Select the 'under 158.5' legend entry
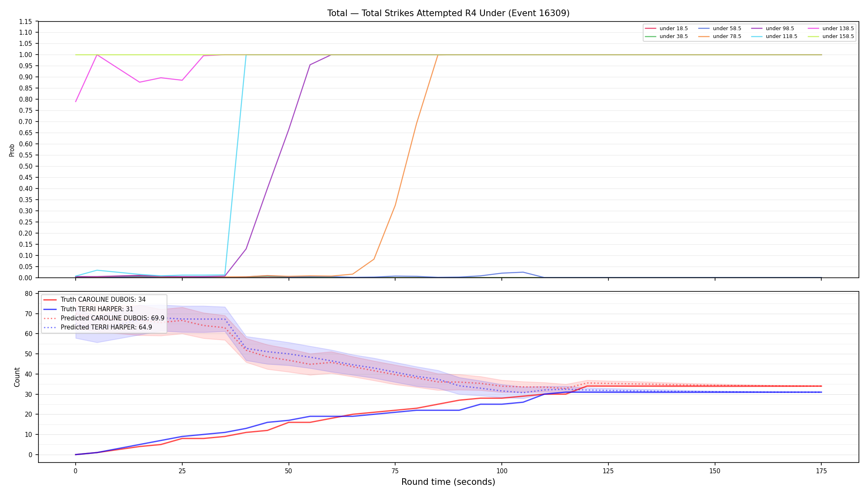Screen dimensions: 868x496 click(x=831, y=36)
